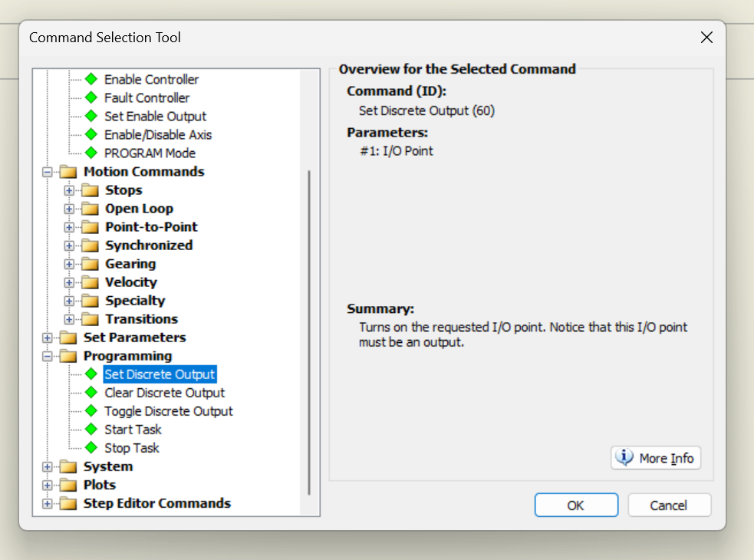Click the Step Editor Commands label
754x560 pixels.
[157, 503]
